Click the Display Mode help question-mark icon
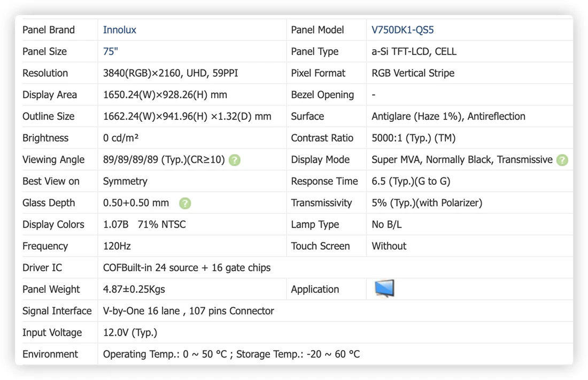The height and width of the screenshot is (380, 588). coord(562,160)
